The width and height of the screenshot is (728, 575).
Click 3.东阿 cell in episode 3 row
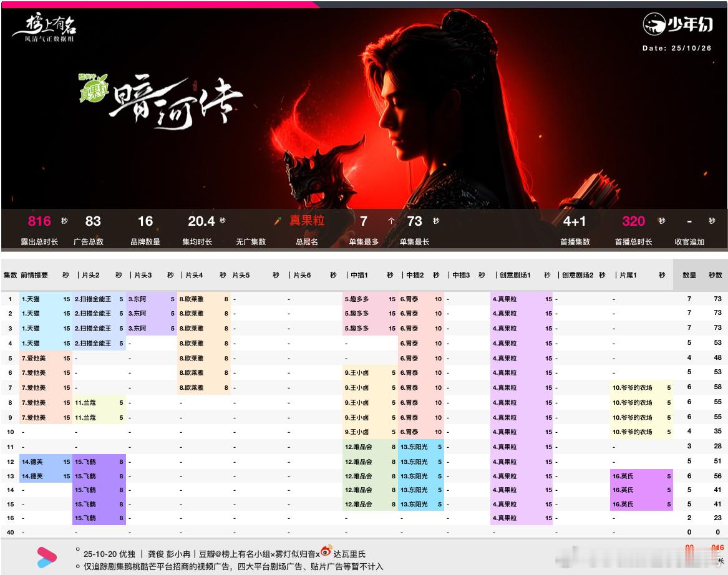click(x=152, y=328)
